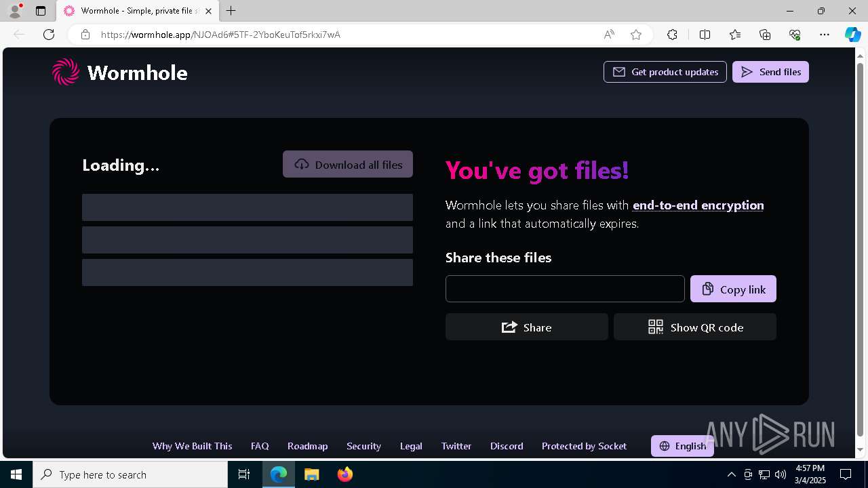868x488 pixels.
Task: Open Why We Built This link
Action: pyautogui.click(x=193, y=446)
